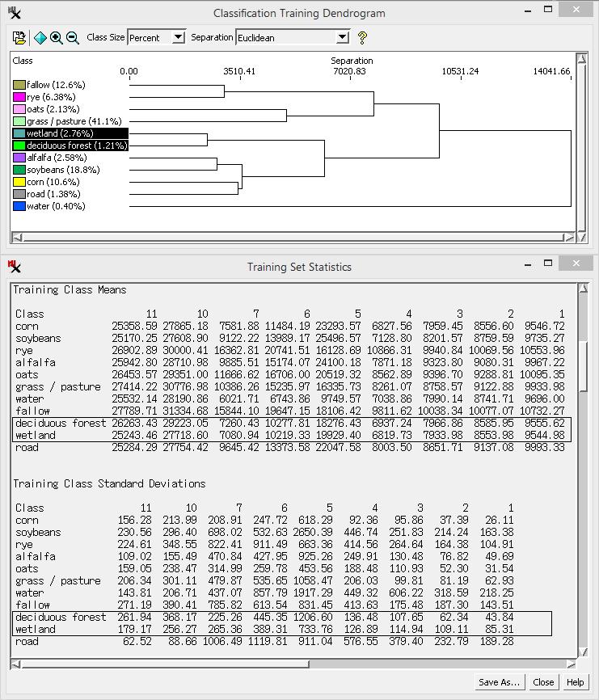The image size is (599, 700).
Task: Click dendrogram vertical scrollbar down arrow
Action: click(x=581, y=237)
